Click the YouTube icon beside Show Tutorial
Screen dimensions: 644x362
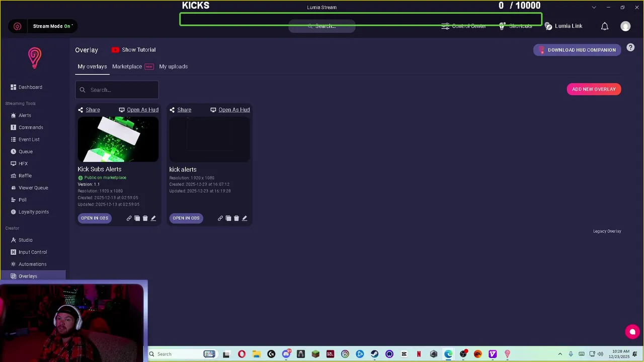click(x=116, y=50)
